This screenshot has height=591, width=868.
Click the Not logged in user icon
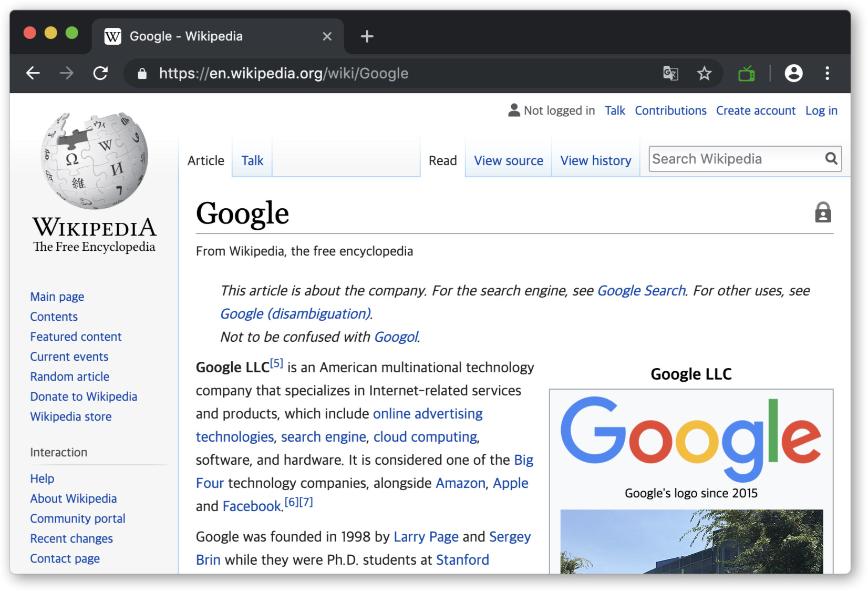tap(514, 110)
